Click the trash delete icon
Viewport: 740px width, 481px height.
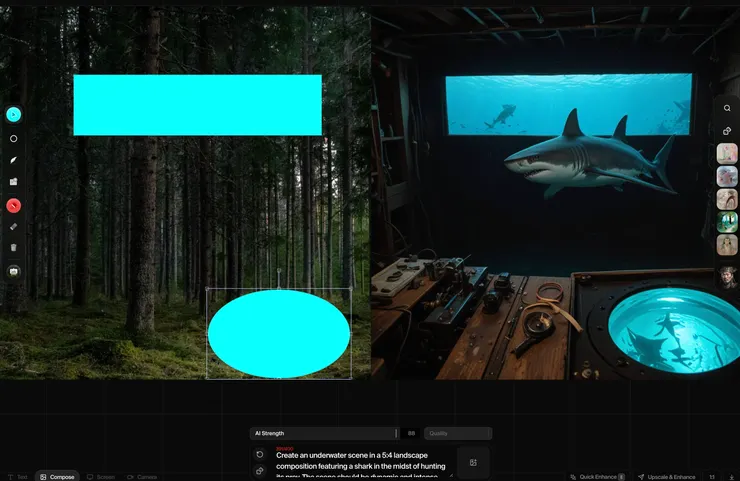(14, 247)
